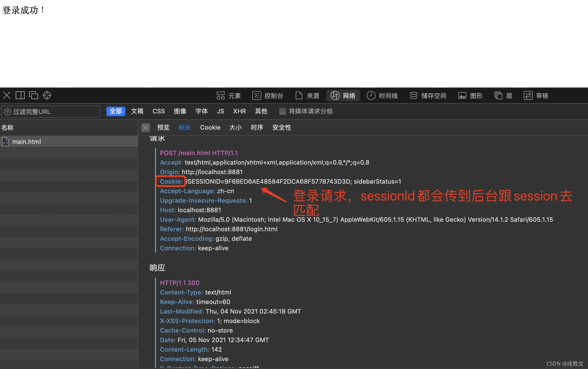Switch to the Cookie detail tab
Viewport: 588px width, 369px height.
pos(210,128)
